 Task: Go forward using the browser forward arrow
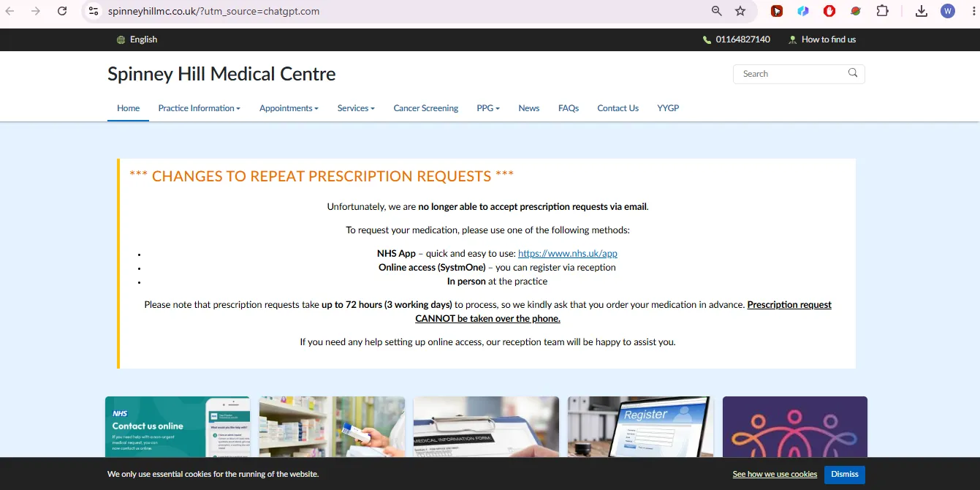pyautogui.click(x=36, y=11)
